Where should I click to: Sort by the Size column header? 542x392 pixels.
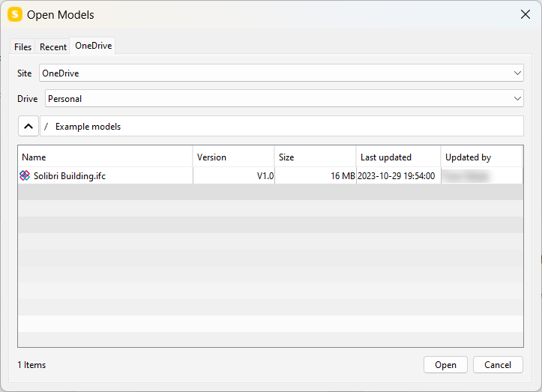point(316,157)
